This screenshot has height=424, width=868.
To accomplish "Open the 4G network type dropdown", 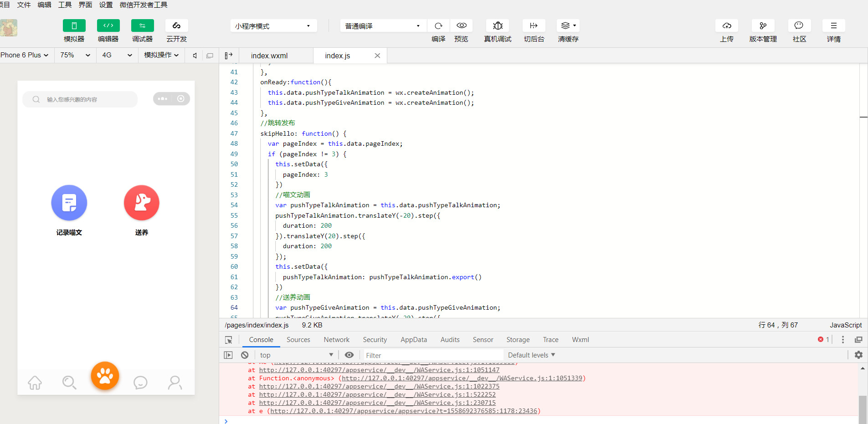I will pyautogui.click(x=117, y=55).
